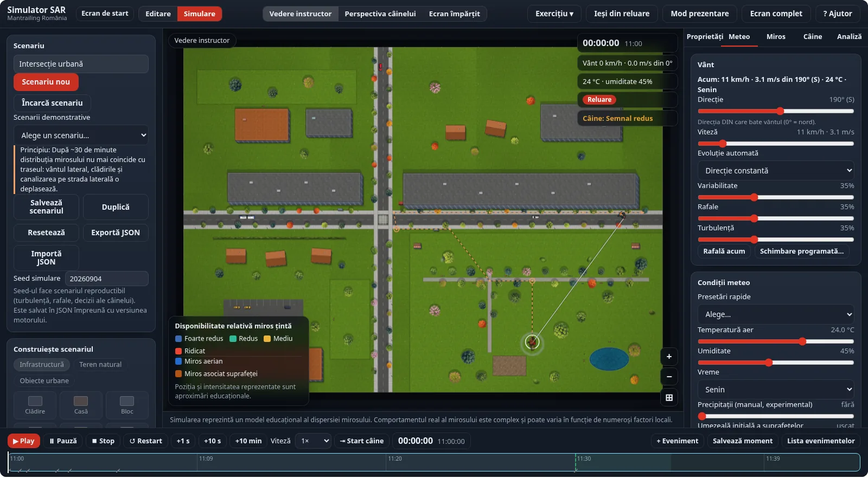Restart the simulation
The width and height of the screenshot is (868, 478).
(x=146, y=441)
